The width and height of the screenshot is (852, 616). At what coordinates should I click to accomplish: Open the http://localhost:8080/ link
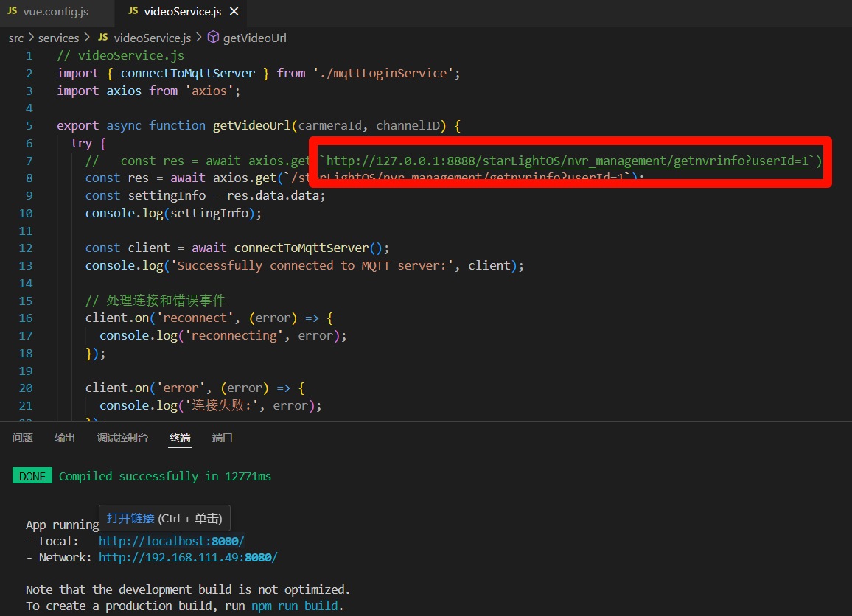click(x=171, y=541)
